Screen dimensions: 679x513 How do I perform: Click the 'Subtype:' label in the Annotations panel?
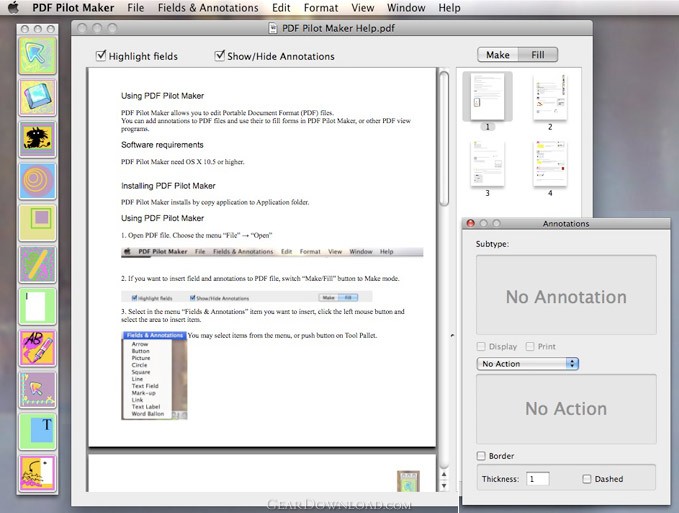pyautogui.click(x=492, y=244)
